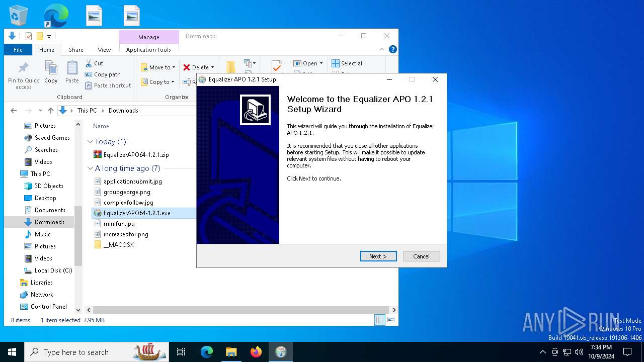Show hidden tray icons chevron
This screenshot has width=644, height=362.
[542, 352]
